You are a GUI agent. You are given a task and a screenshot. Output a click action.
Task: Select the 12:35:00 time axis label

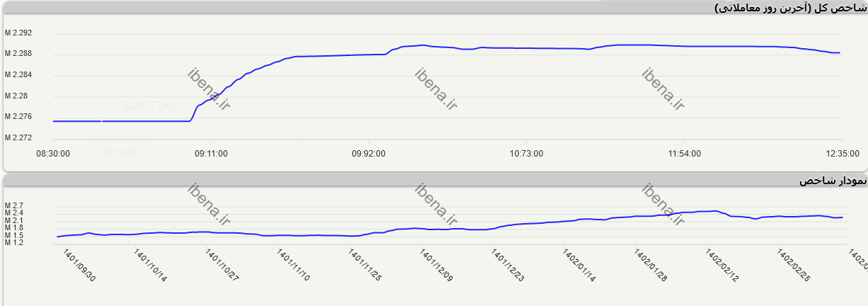coord(841,154)
